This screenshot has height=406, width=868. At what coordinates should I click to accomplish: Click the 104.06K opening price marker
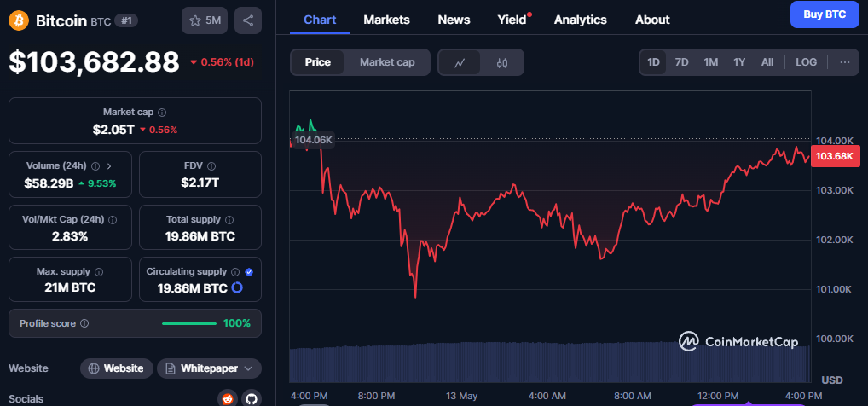(313, 140)
